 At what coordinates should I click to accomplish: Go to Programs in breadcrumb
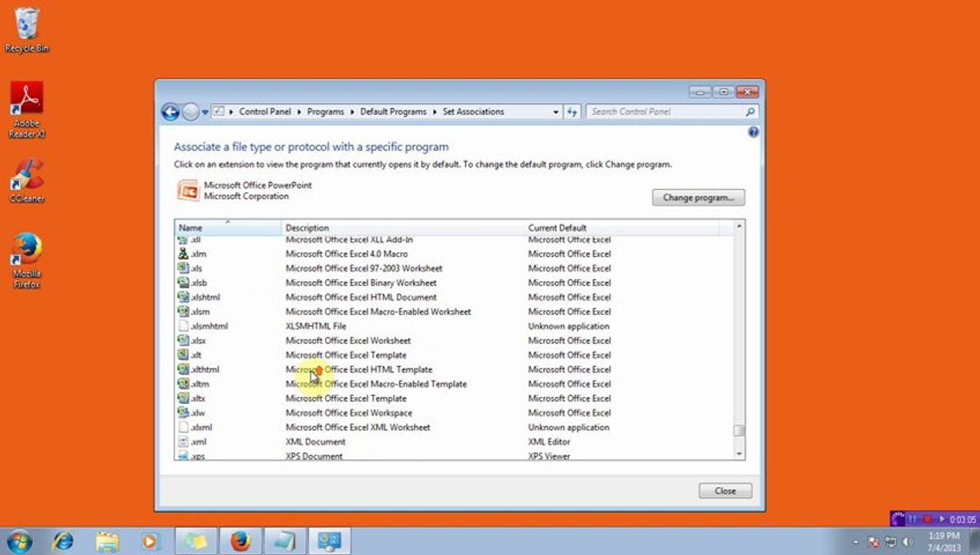tap(325, 112)
